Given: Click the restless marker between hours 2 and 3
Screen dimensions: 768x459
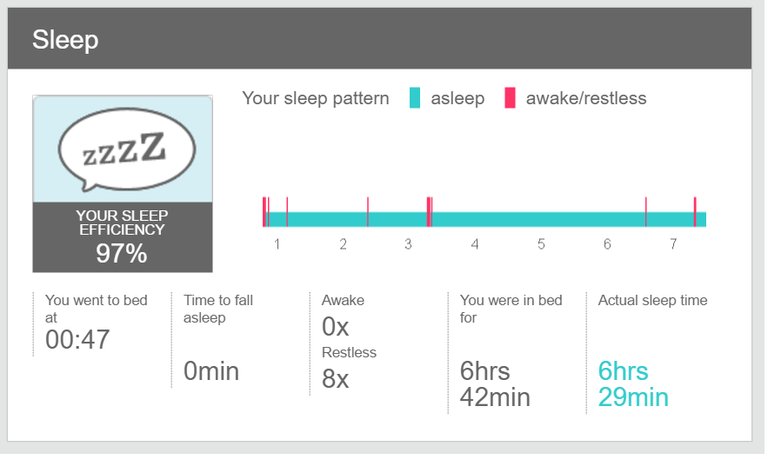Looking at the screenshot, I should coord(368,214).
